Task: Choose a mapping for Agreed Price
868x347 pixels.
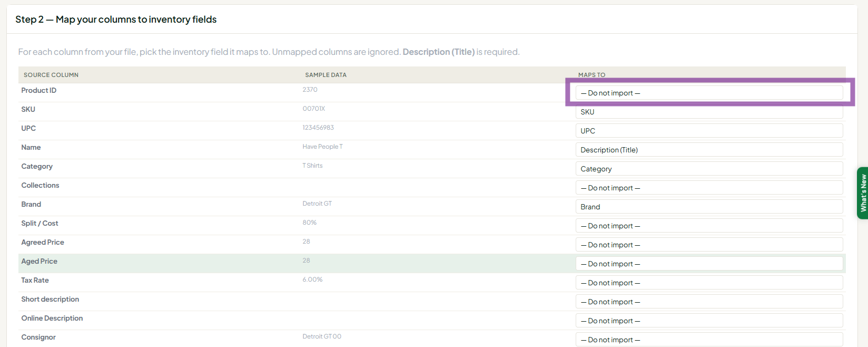Action: [x=709, y=245]
